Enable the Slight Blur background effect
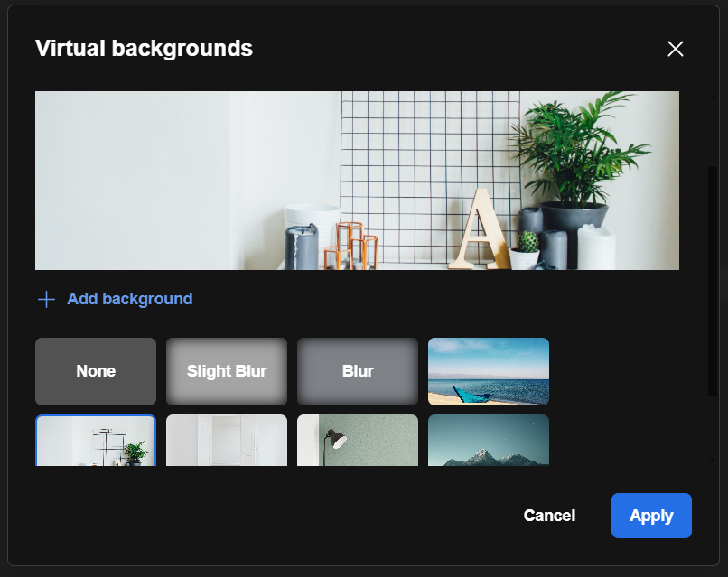Viewport: 728px width, 577px height. (x=226, y=371)
